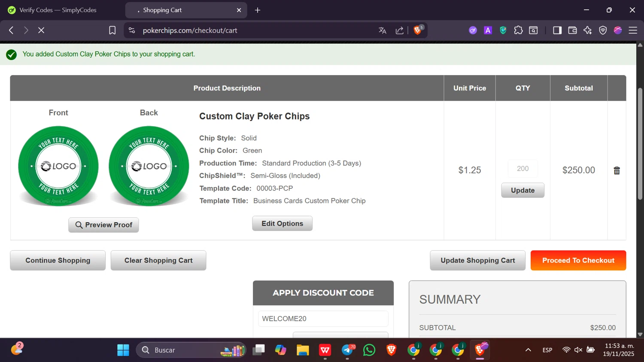
Task: Open the purple round extension icon
Action: pyautogui.click(x=473, y=30)
